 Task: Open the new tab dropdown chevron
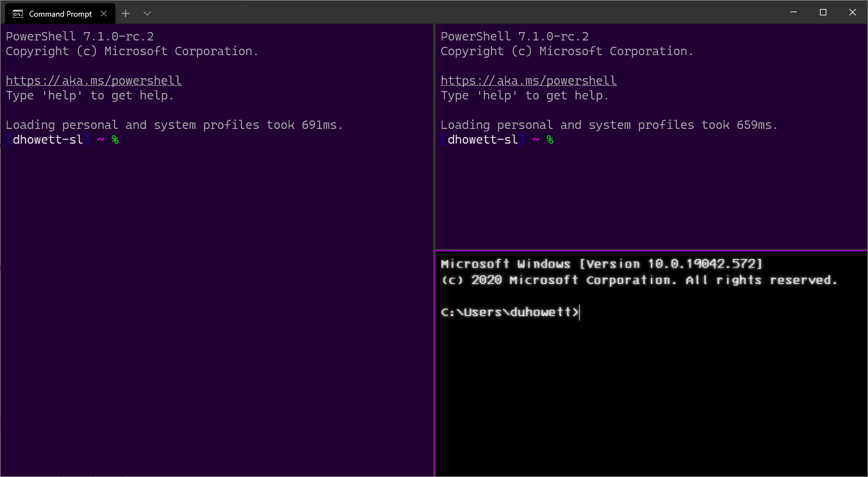147,13
